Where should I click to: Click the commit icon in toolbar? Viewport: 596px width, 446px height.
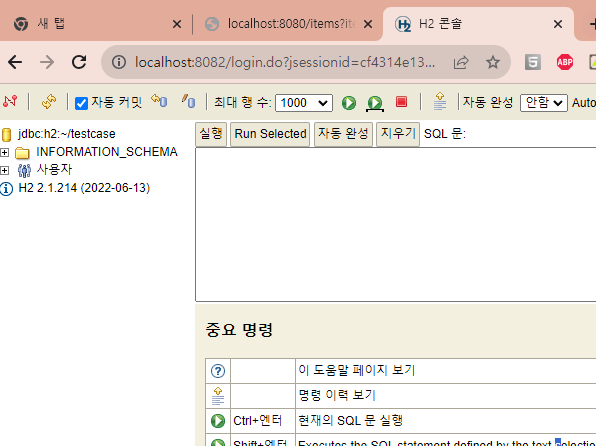pos(189,101)
